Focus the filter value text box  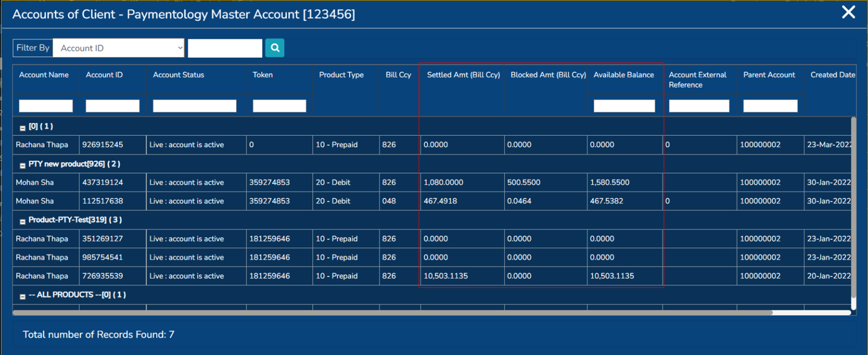pos(225,48)
